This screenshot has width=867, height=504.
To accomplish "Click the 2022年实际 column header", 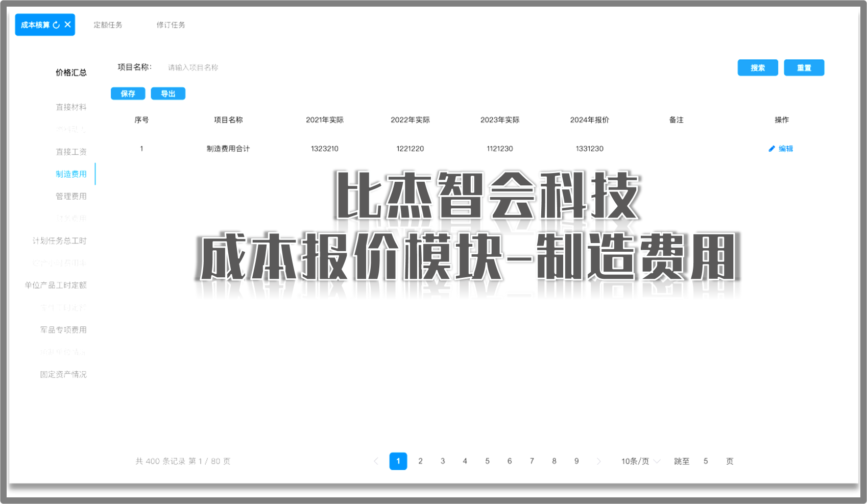I will click(x=410, y=120).
